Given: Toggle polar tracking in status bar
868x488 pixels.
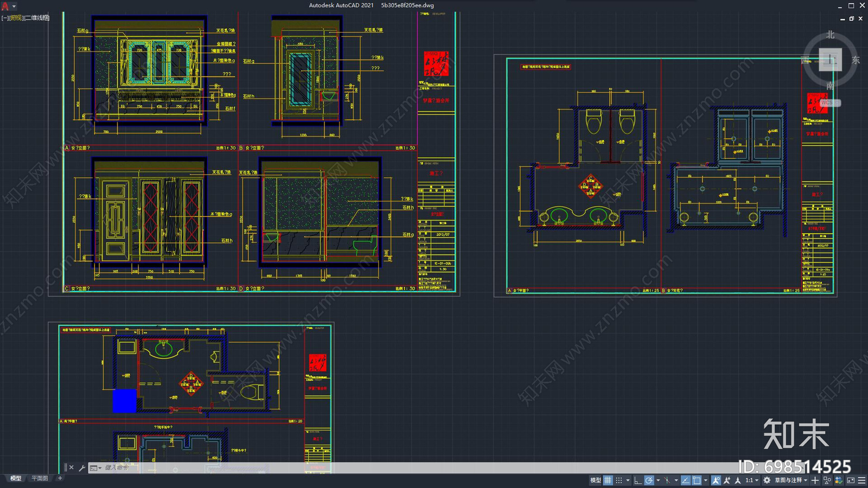Looking at the screenshot, I should [649, 480].
